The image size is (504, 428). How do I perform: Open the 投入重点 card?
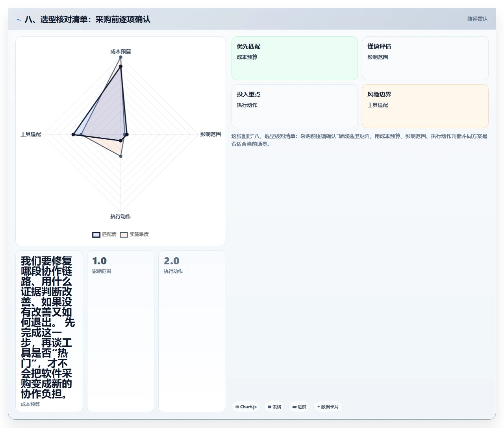point(295,106)
